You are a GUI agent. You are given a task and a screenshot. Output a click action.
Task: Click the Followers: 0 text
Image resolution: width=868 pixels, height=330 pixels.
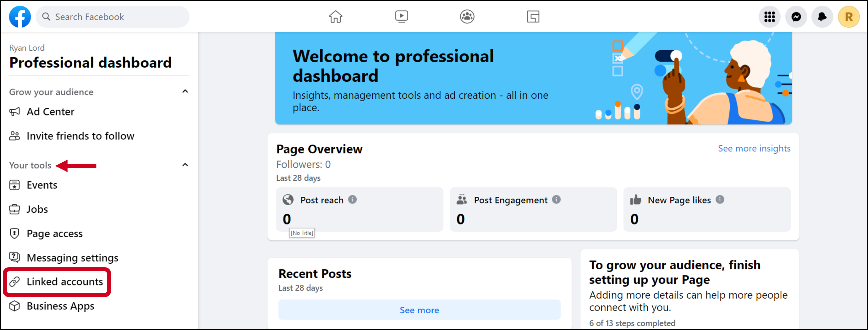coord(303,164)
